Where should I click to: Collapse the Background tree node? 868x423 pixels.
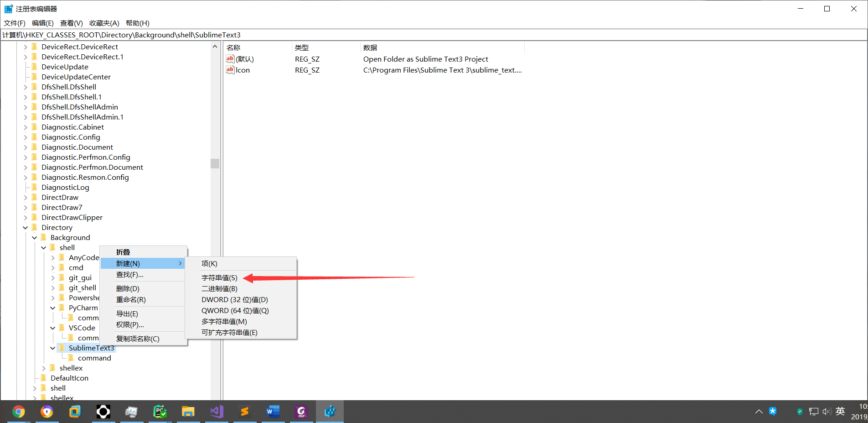(x=35, y=237)
